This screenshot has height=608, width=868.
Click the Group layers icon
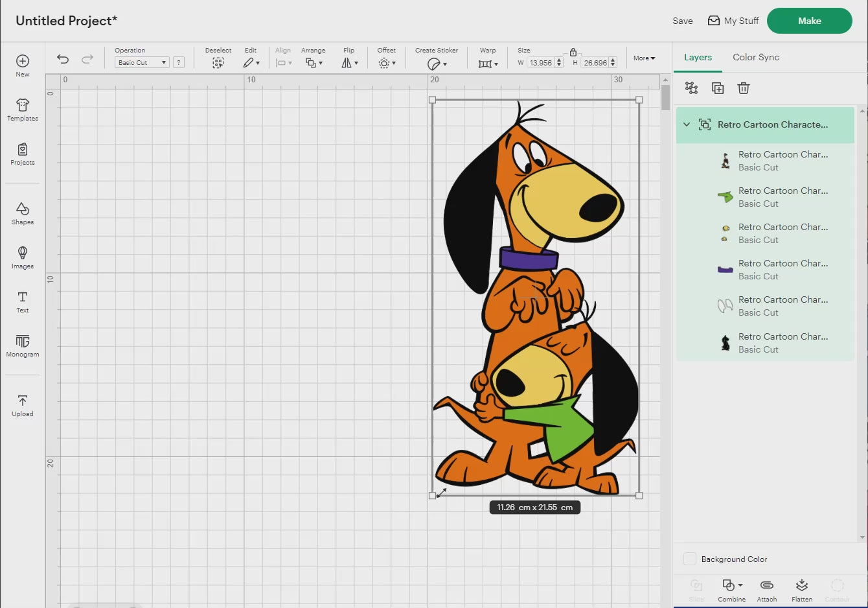point(691,88)
